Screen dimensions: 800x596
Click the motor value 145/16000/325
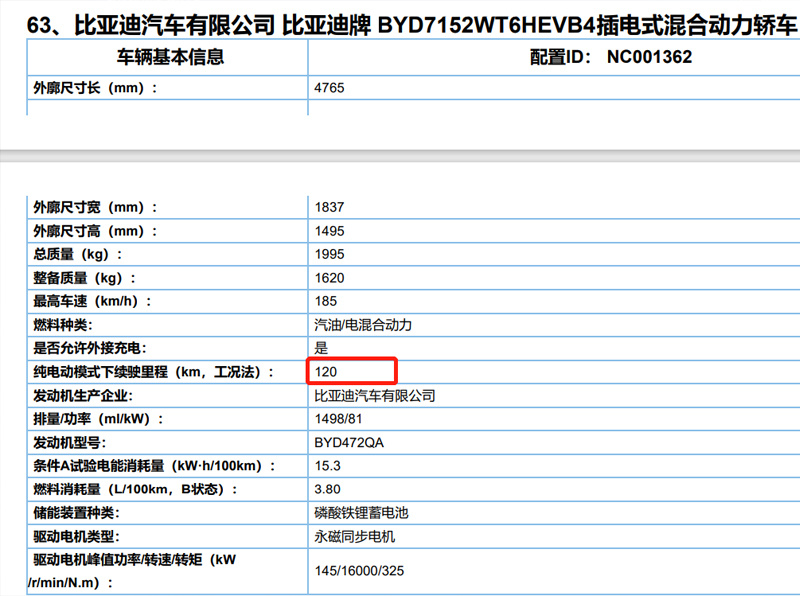coord(359,571)
